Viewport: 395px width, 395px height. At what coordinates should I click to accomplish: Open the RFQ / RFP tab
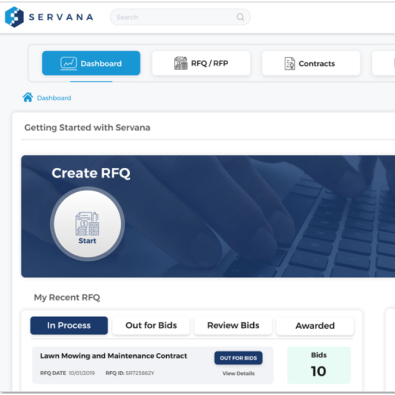pos(201,63)
